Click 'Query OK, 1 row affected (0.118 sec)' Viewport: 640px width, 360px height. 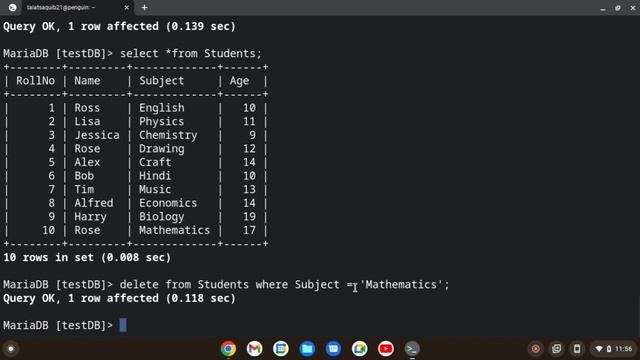click(x=119, y=298)
